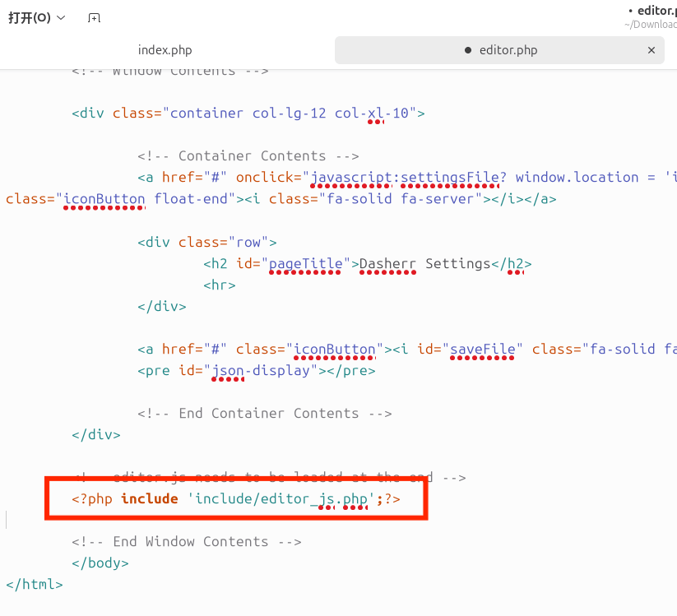Place cursor on the closing </html> tag
This screenshot has height=616, width=677.
[34, 584]
